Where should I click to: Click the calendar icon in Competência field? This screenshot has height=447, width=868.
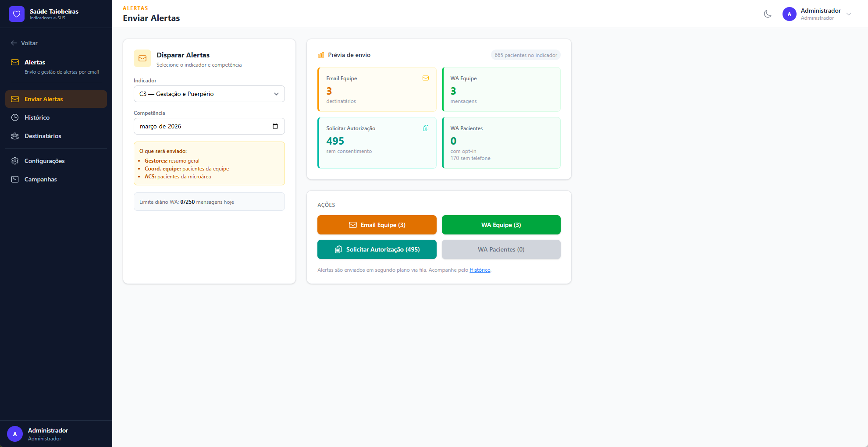coord(275,126)
